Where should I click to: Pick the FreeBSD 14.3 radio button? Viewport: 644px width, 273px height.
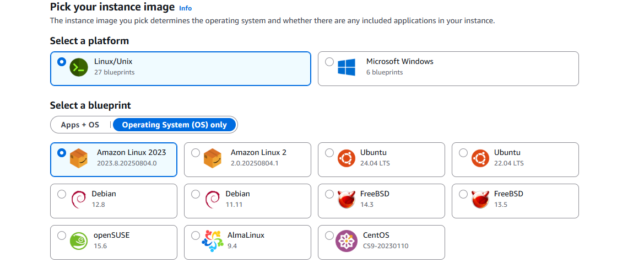[x=329, y=194]
